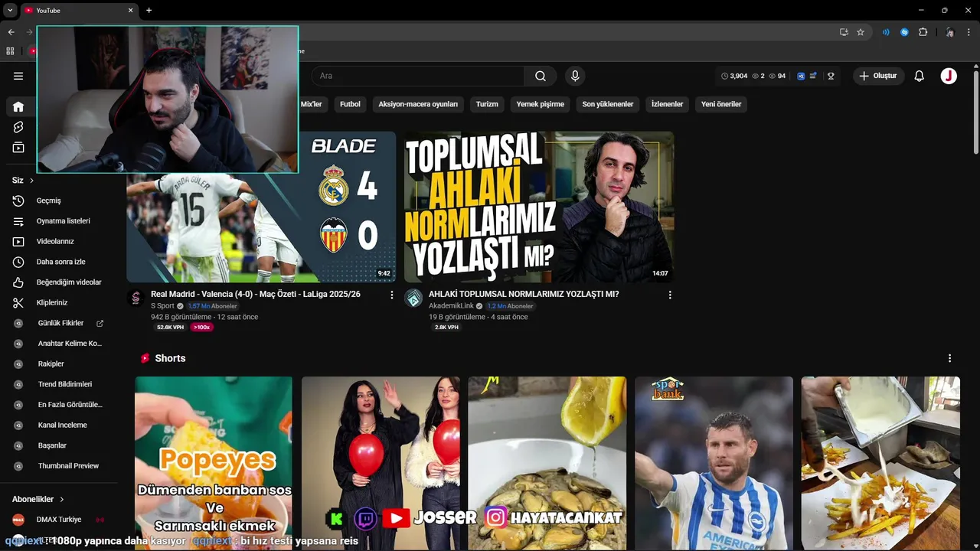Screen dimensions: 980x551
Task: Open Chrome three-dot menu
Action: 969,32
